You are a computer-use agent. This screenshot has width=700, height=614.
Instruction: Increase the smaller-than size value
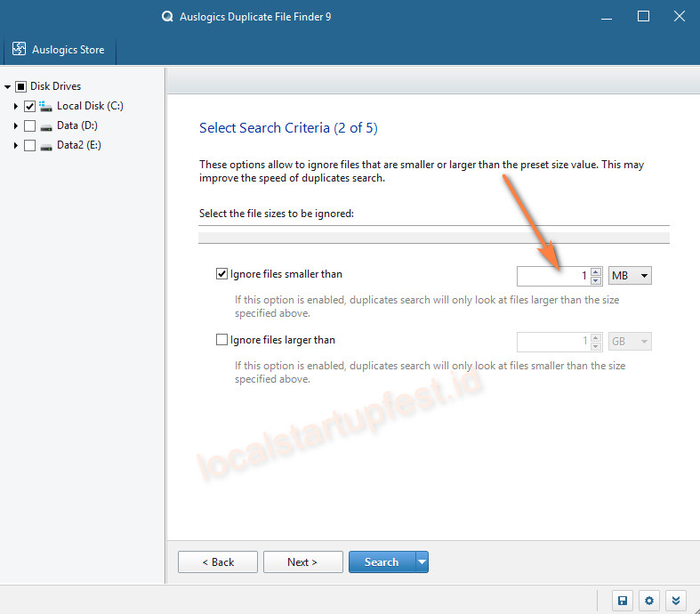(x=596, y=271)
